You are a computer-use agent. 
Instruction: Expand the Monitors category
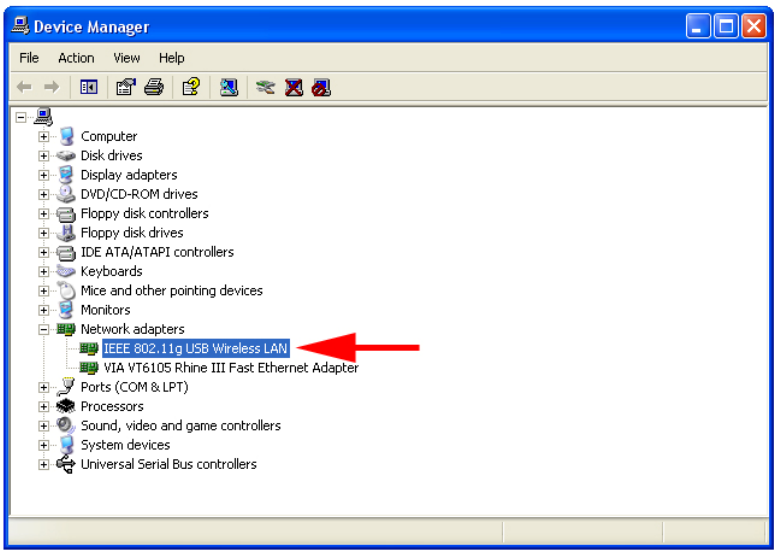click(x=44, y=310)
